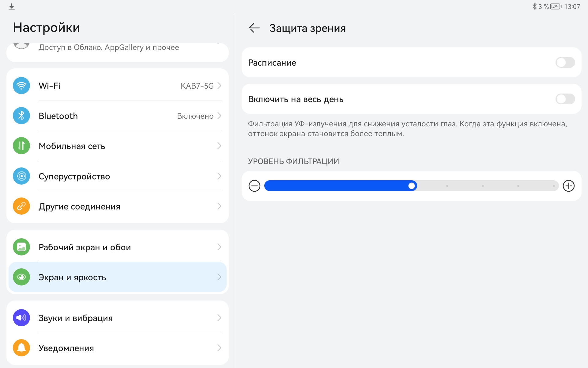Open Bluetooth details via chevron
This screenshot has height=368, width=588.
pyautogui.click(x=219, y=116)
